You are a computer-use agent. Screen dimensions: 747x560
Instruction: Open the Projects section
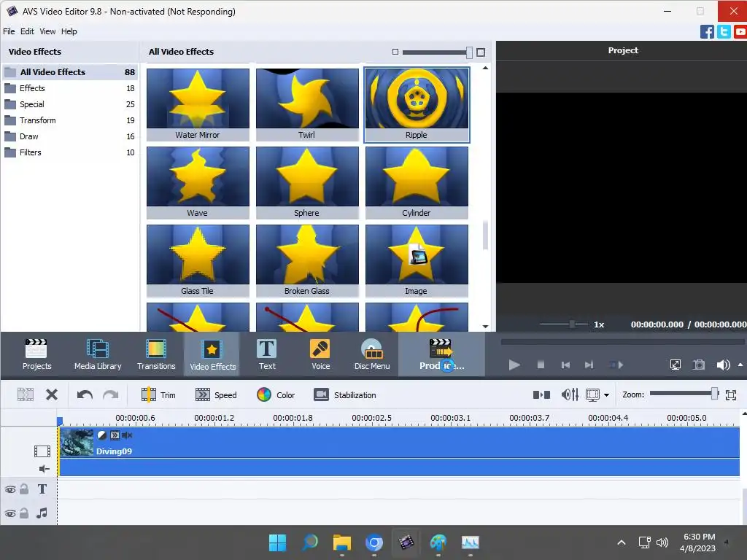(x=36, y=354)
